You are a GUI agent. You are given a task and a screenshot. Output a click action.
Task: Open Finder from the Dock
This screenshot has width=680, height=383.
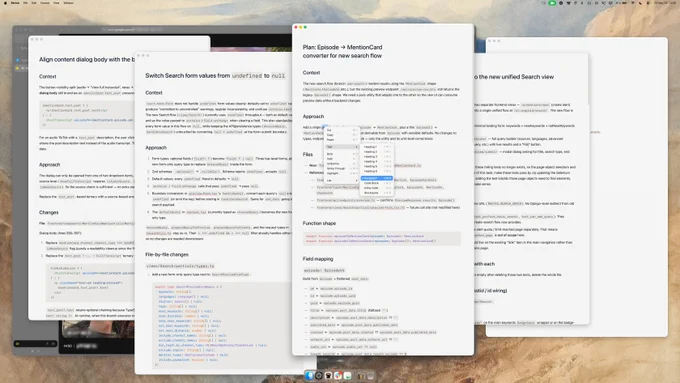[x=309, y=376]
